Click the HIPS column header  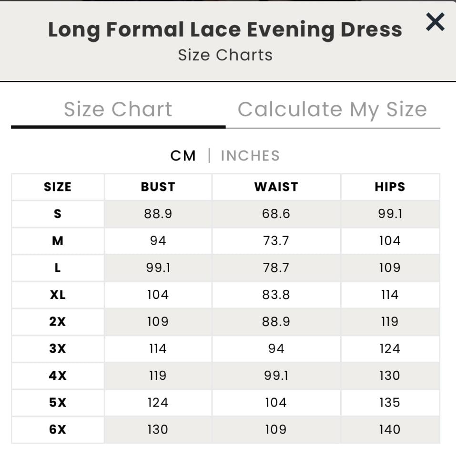click(390, 187)
